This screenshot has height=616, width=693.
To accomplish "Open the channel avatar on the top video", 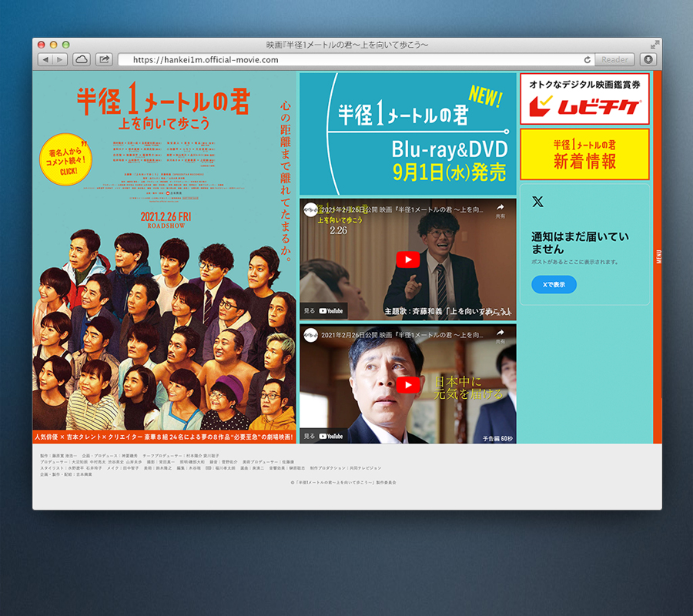I will (x=310, y=209).
